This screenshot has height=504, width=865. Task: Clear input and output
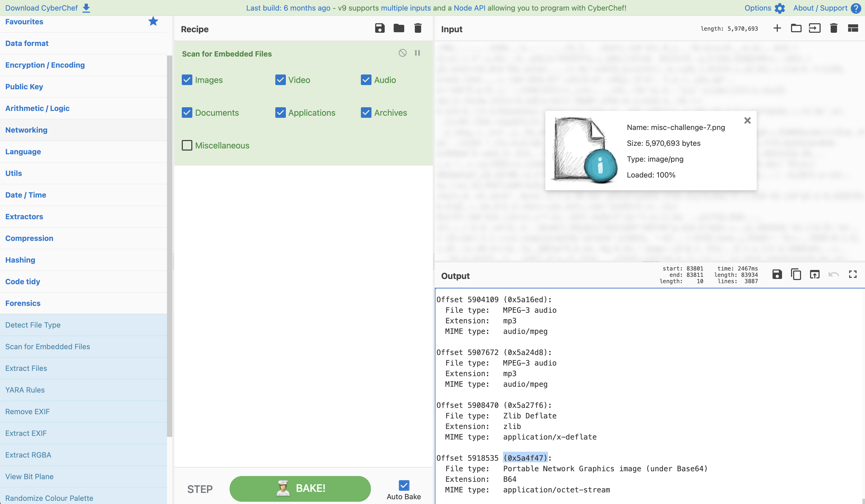(834, 28)
